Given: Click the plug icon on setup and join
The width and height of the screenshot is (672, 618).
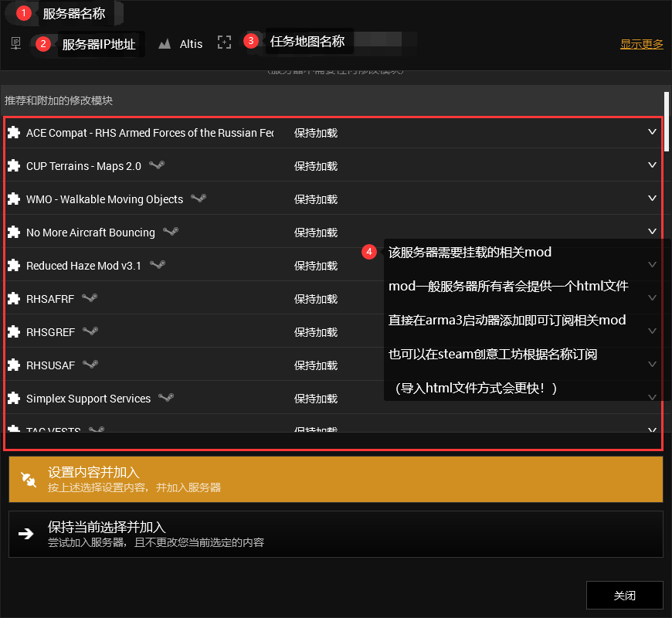Looking at the screenshot, I should click(29, 479).
